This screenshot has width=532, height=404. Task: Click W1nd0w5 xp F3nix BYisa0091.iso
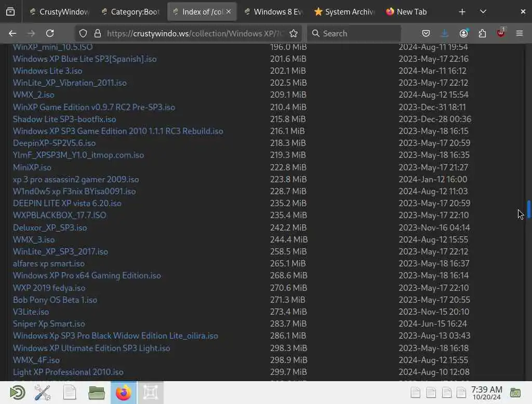(74, 191)
